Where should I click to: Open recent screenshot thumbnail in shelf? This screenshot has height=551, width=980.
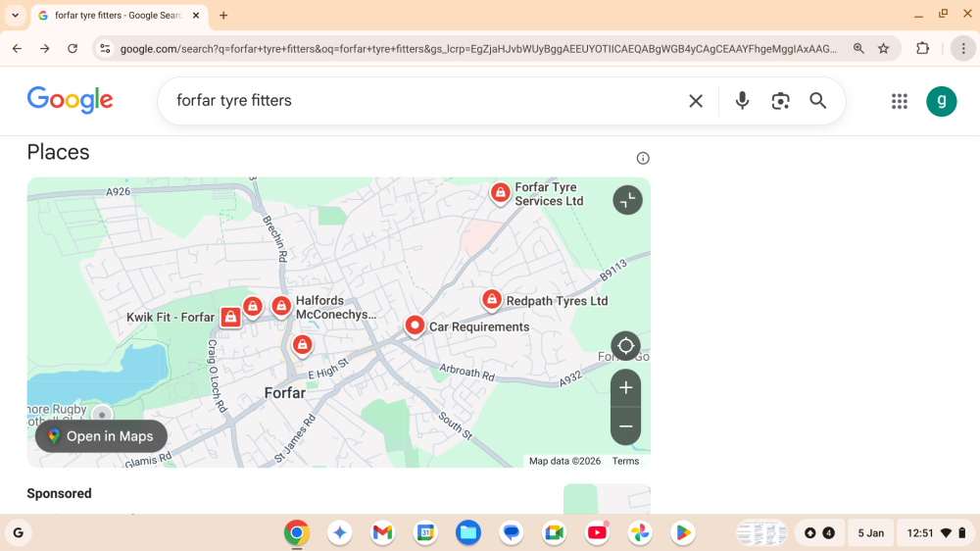pyautogui.click(x=761, y=533)
